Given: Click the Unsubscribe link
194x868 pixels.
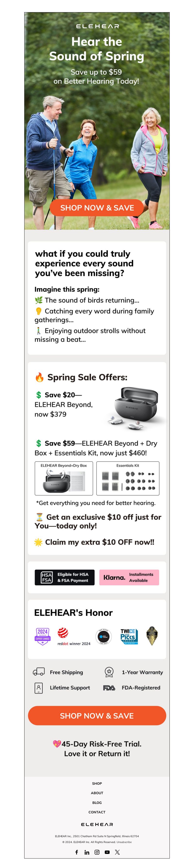Looking at the screenshot, I should (124, 842).
